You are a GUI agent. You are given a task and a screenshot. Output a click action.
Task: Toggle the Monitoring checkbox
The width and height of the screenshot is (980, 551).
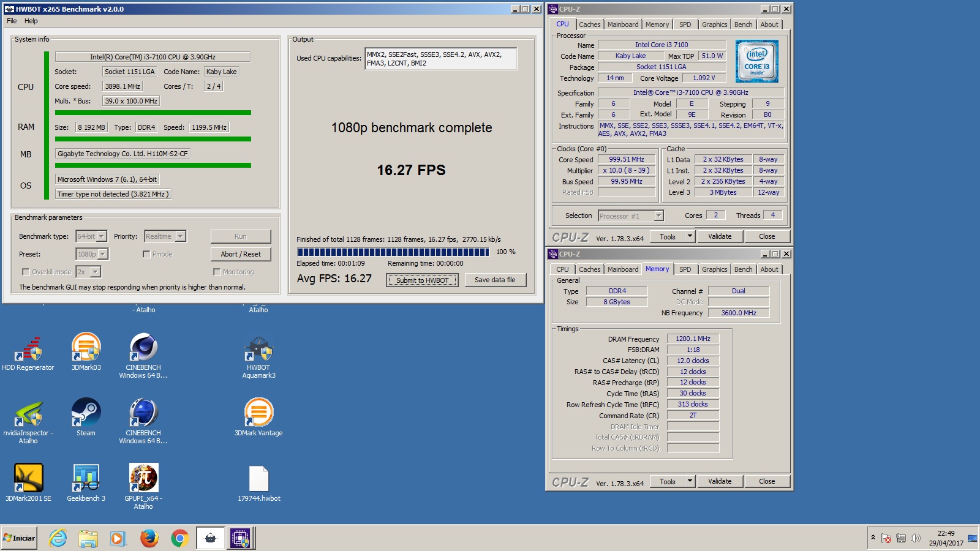[x=217, y=272]
